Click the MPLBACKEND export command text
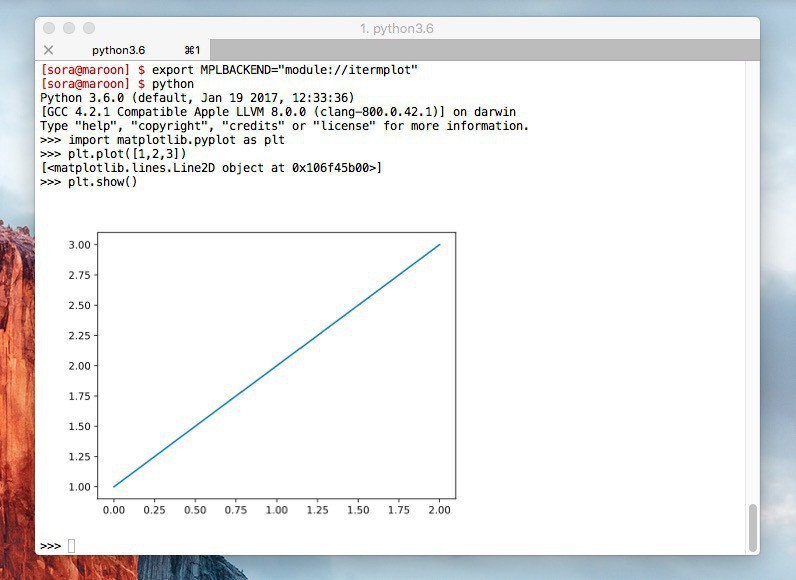 coord(285,70)
